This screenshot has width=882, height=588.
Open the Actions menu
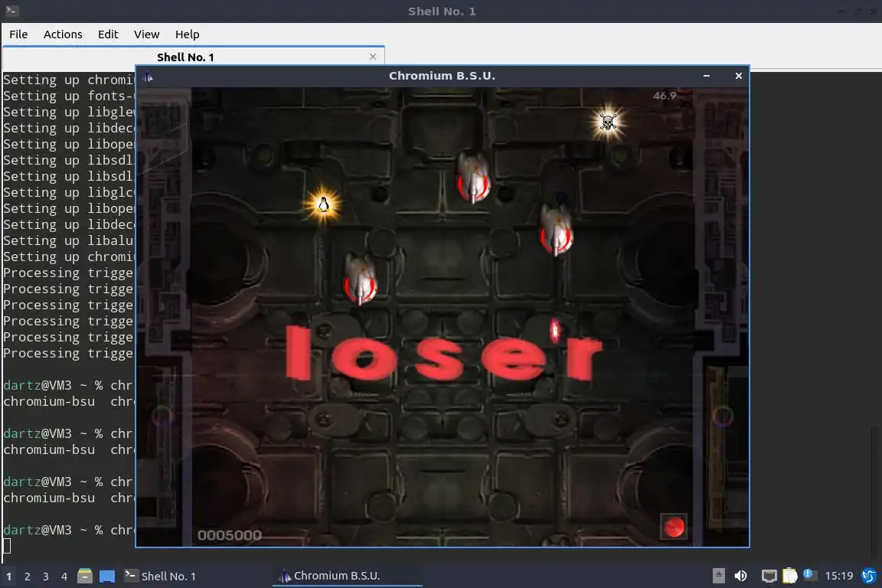[x=63, y=34]
